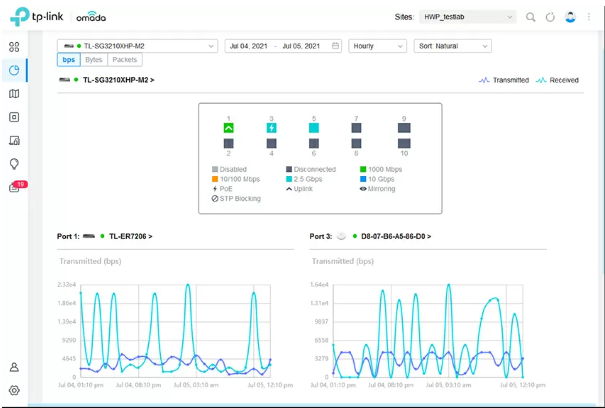Open the Dashboard grid icon in sidebar
Screen dimensions: 605x408
tap(14, 47)
